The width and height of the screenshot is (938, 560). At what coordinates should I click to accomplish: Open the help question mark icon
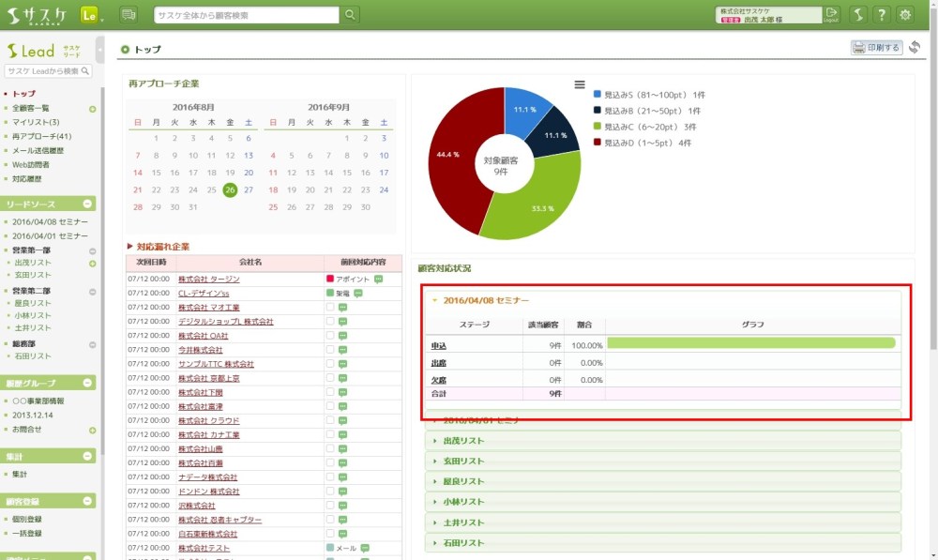[x=882, y=15]
